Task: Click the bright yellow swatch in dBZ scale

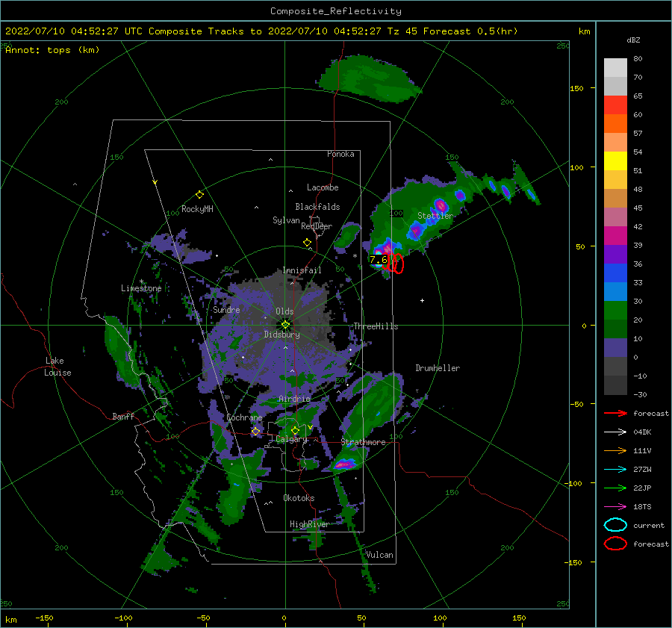Action: (615, 161)
